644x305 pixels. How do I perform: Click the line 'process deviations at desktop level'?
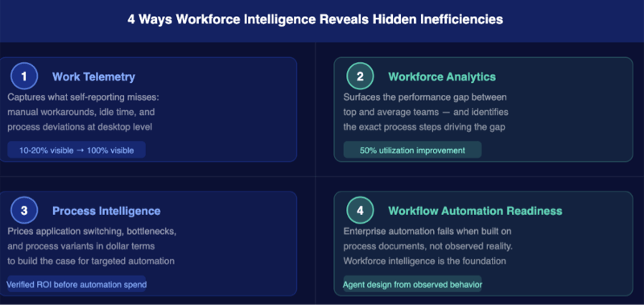[80, 127]
